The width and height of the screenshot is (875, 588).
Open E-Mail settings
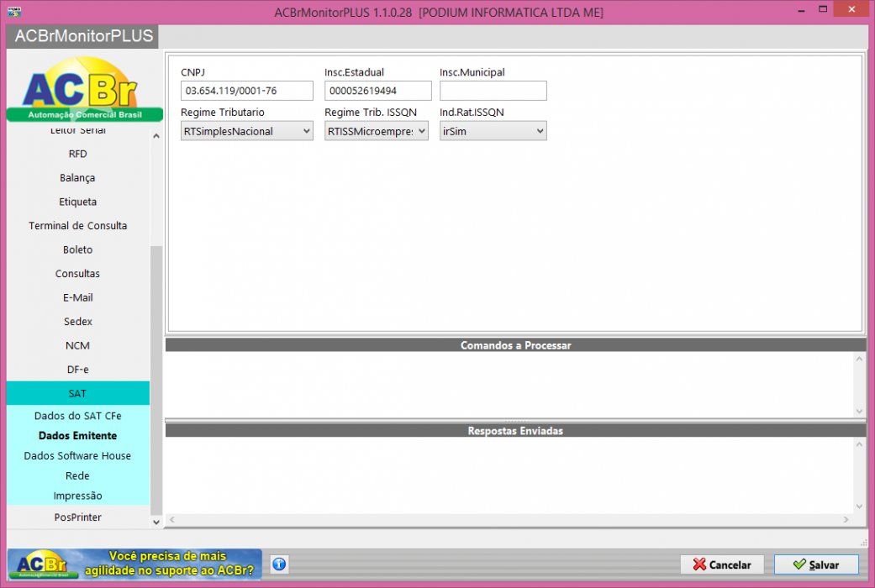tap(77, 298)
